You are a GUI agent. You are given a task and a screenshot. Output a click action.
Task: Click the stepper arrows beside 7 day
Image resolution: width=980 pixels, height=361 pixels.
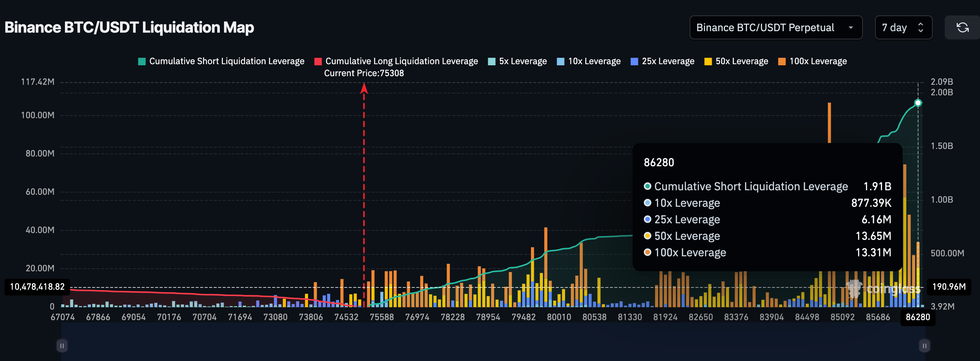coord(920,27)
